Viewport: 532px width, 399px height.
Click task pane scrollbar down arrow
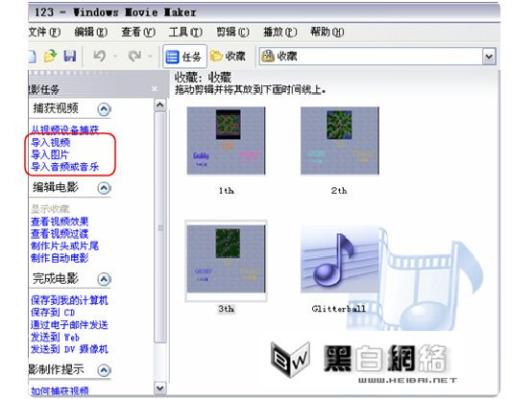click(160, 387)
